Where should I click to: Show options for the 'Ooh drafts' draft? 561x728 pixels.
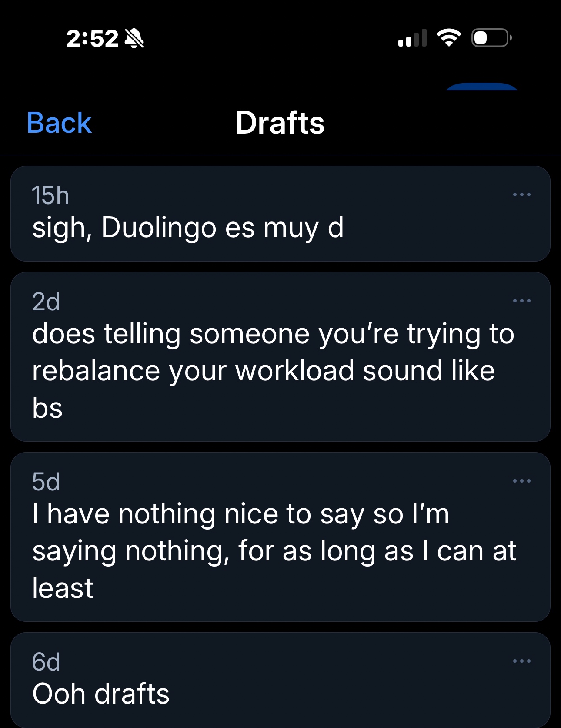521,661
